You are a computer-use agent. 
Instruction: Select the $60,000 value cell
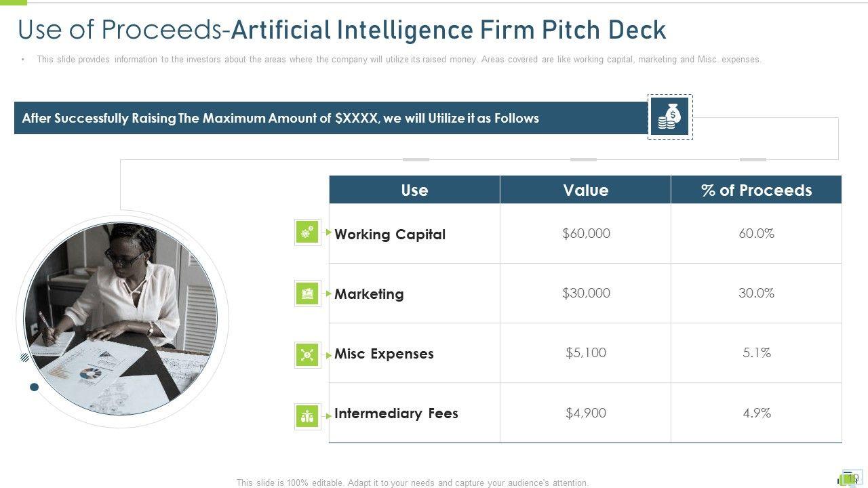(586, 233)
